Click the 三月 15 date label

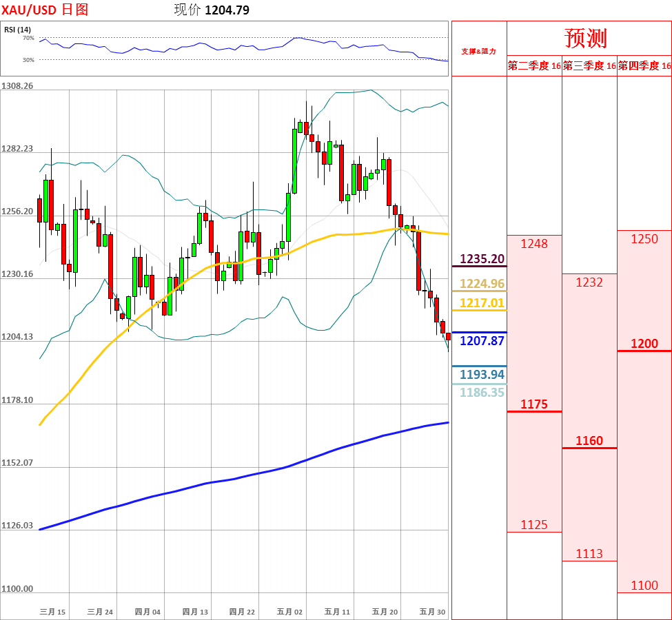pos(52,612)
